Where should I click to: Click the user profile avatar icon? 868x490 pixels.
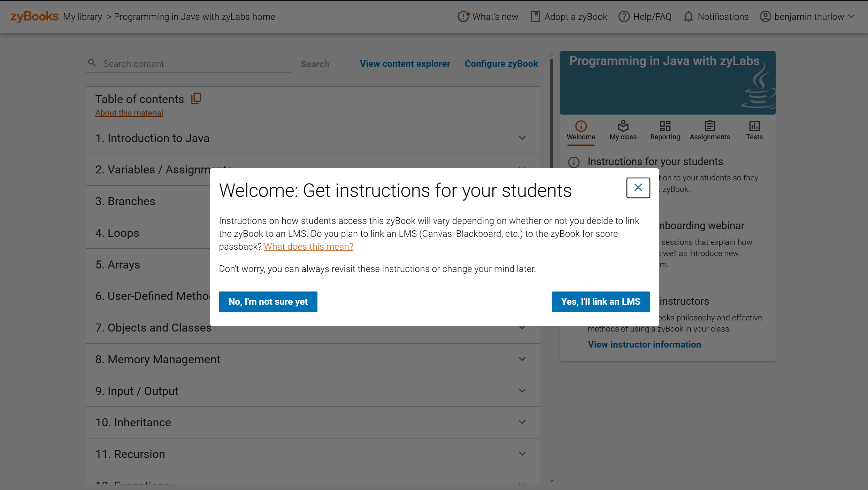coord(765,16)
